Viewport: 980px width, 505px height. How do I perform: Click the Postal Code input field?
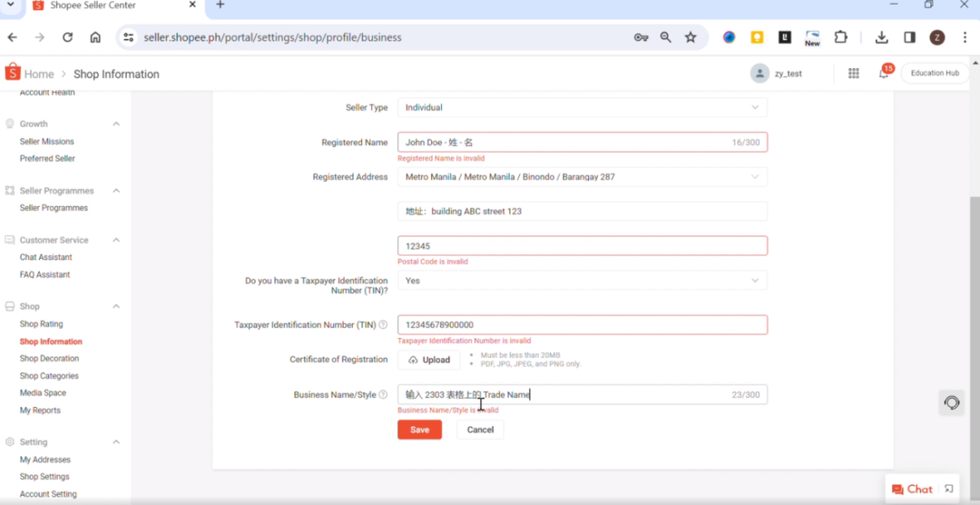point(582,246)
